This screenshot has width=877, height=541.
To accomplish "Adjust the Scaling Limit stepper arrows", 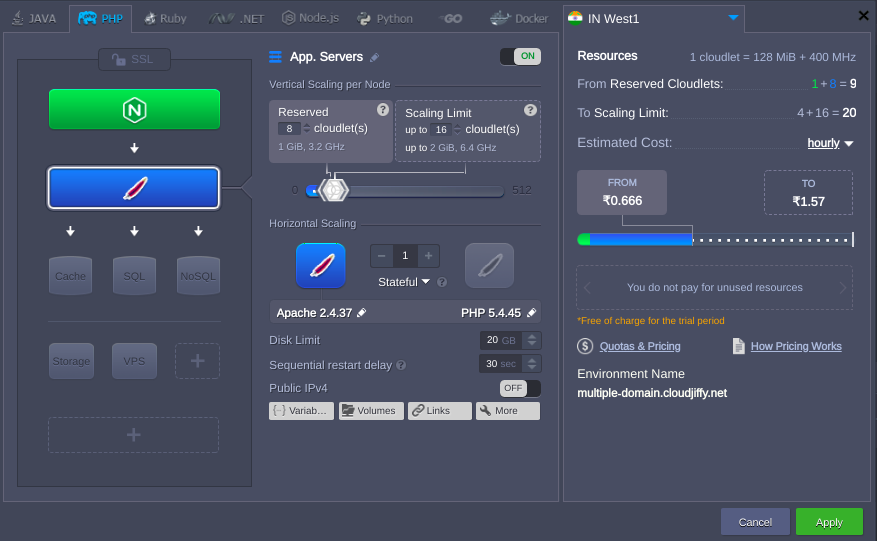I will click(458, 130).
